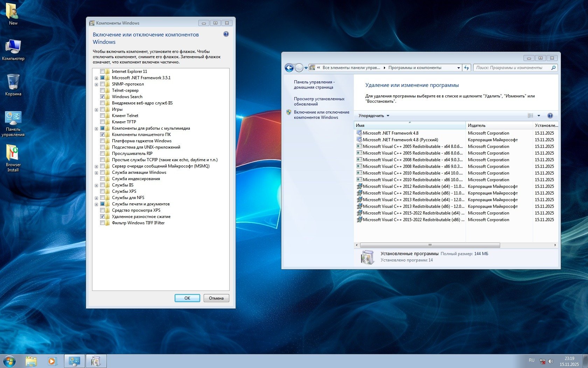This screenshot has height=368, width=588.
Task: Click the horizontal scrollbar in programs list
Action: click(430, 245)
